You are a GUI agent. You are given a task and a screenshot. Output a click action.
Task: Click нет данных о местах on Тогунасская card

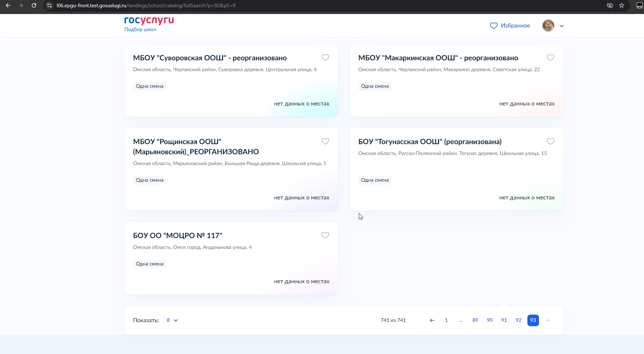point(527,198)
